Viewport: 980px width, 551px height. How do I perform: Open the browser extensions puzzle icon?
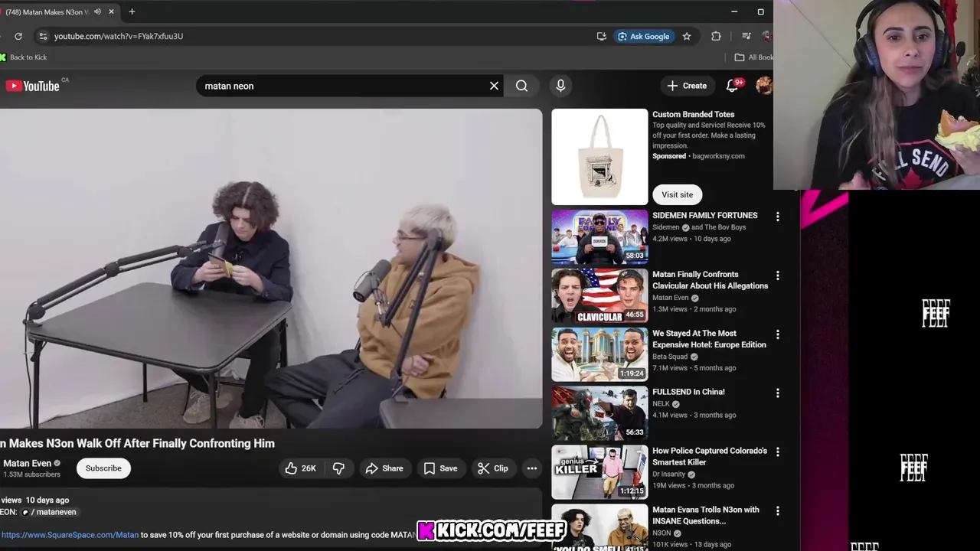pyautogui.click(x=716, y=36)
